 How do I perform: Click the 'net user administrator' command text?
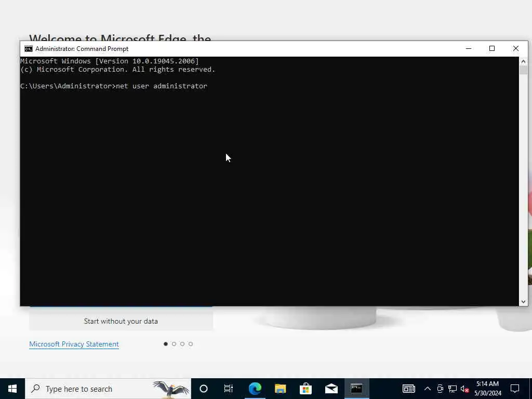[x=162, y=86]
